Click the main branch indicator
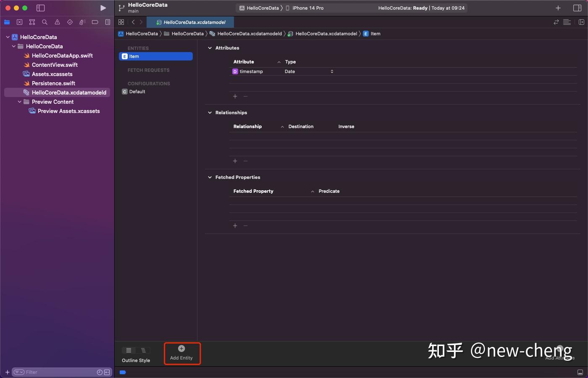588x378 pixels. (133, 11)
